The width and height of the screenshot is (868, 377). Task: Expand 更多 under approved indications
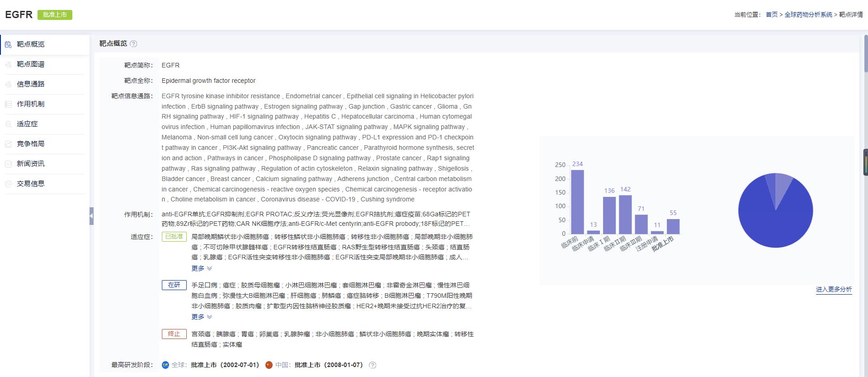click(202, 268)
